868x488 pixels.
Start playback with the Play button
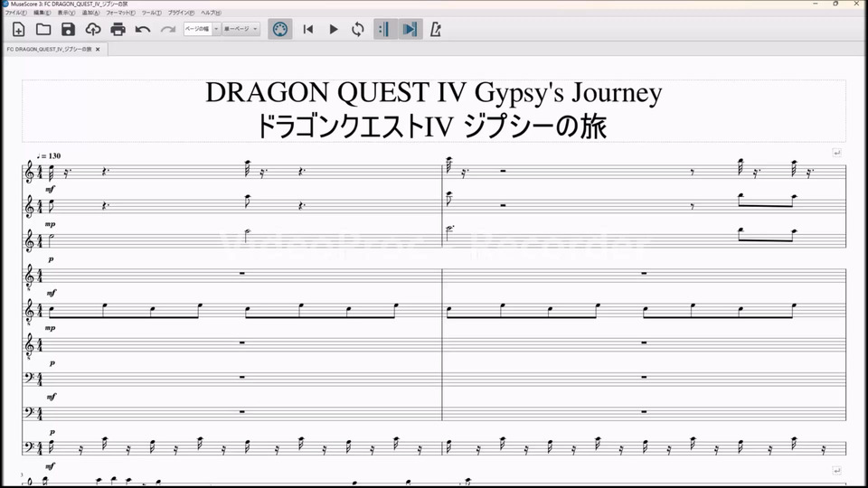(x=334, y=29)
